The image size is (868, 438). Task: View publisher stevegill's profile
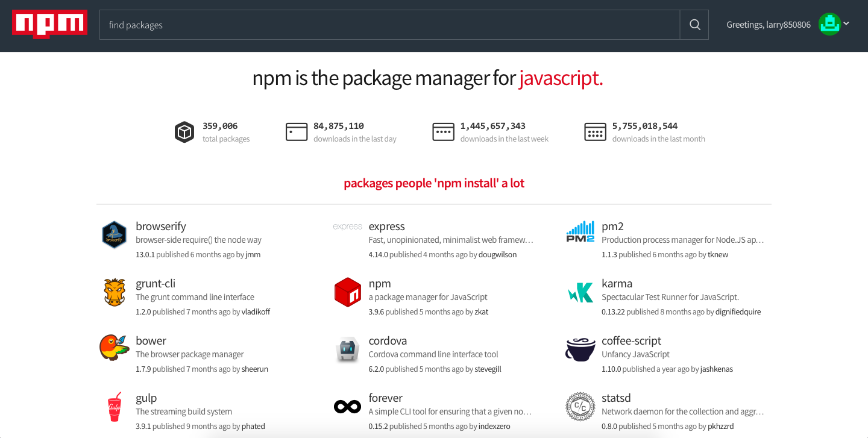pos(488,369)
